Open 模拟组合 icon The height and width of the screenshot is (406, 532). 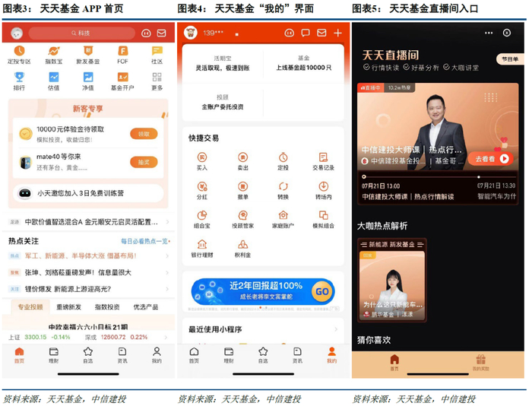click(323, 215)
